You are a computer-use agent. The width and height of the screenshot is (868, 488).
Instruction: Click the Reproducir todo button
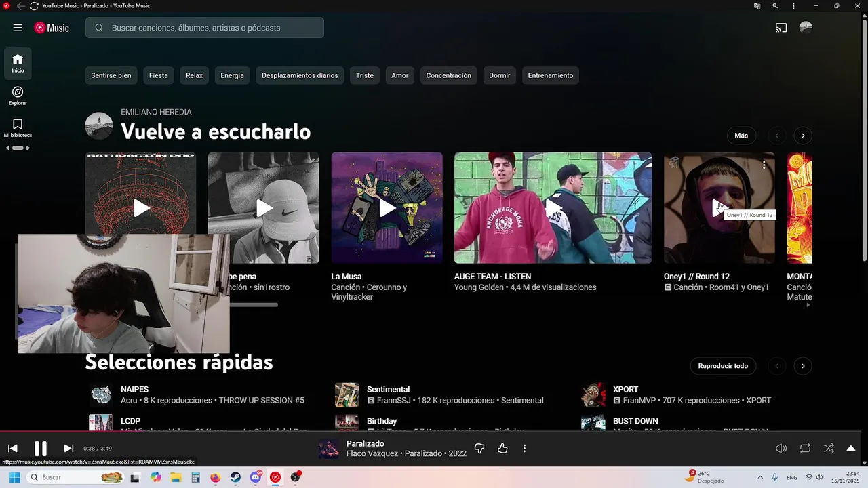(x=723, y=366)
